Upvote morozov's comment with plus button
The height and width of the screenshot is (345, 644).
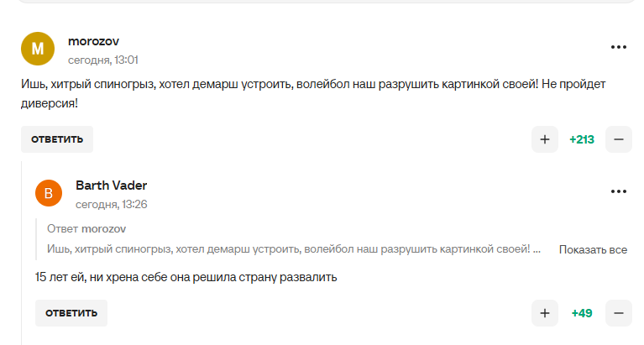coord(544,139)
